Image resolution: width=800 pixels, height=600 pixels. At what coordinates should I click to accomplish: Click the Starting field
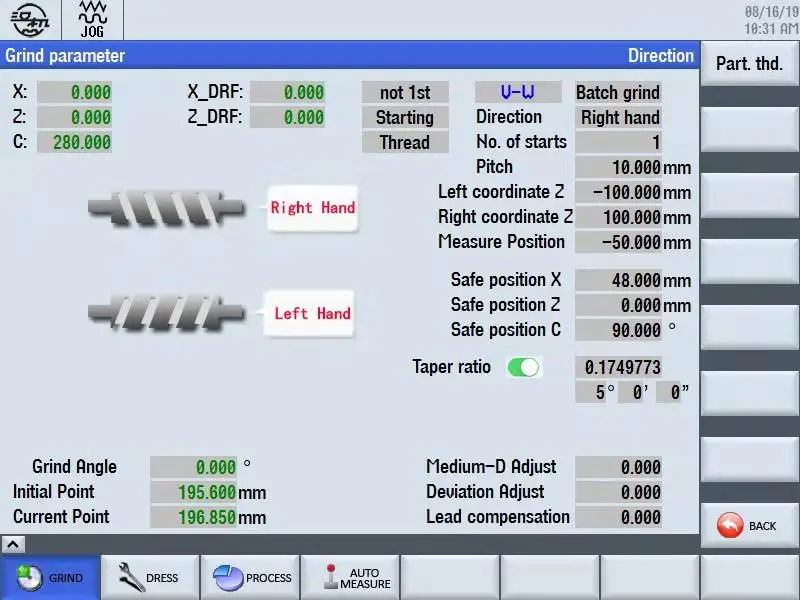point(405,117)
